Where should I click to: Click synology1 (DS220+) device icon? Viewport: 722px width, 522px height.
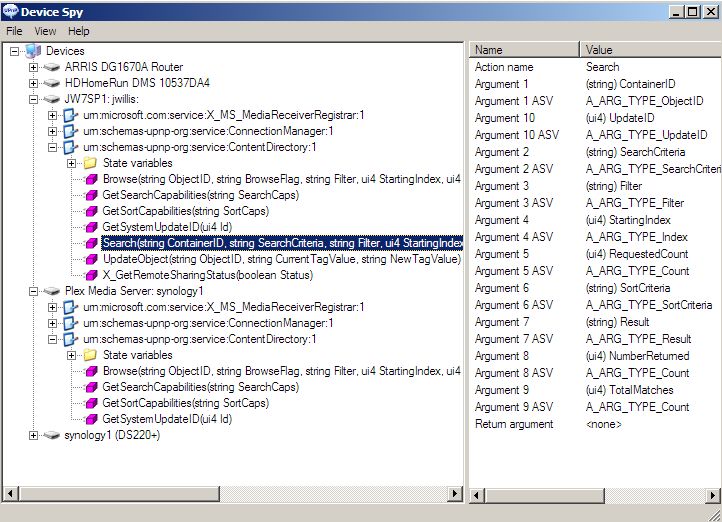[52, 435]
